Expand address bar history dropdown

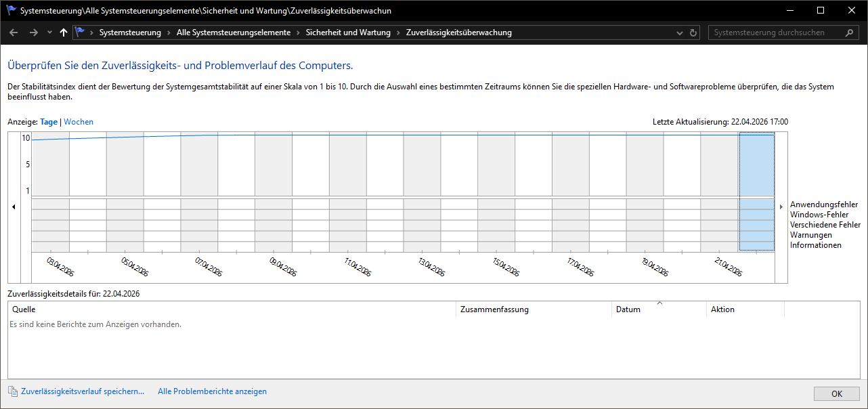coord(680,33)
